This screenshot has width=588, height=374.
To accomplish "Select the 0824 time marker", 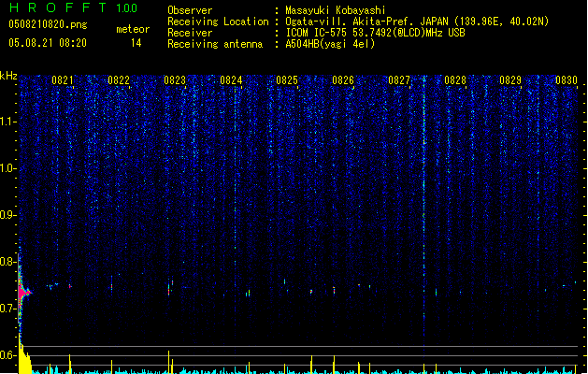I will [231, 80].
